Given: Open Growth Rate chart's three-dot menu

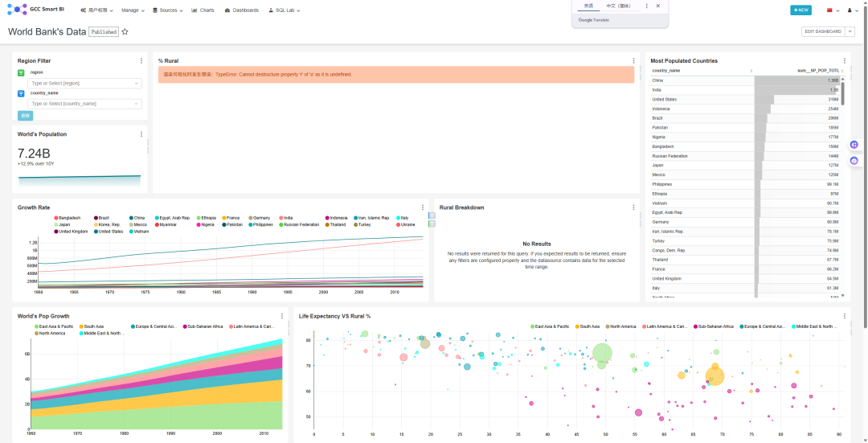Looking at the screenshot, I should click(x=423, y=207).
